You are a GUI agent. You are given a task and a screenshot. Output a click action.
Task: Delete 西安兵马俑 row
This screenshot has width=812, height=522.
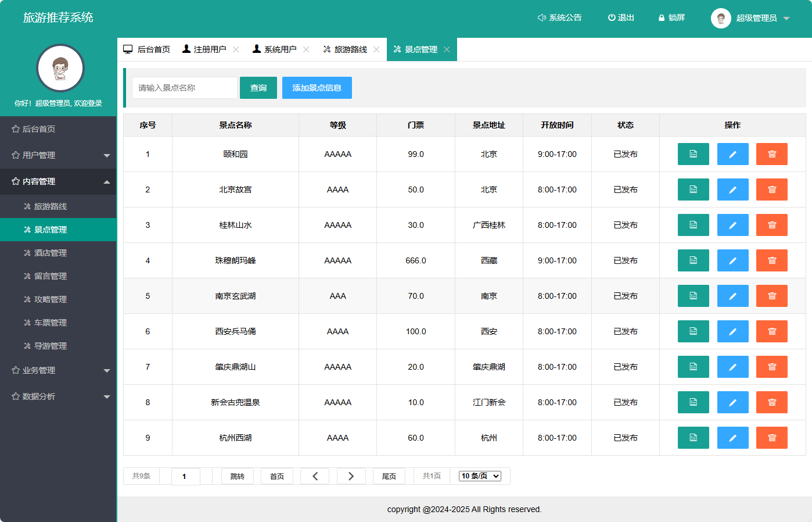coord(772,331)
